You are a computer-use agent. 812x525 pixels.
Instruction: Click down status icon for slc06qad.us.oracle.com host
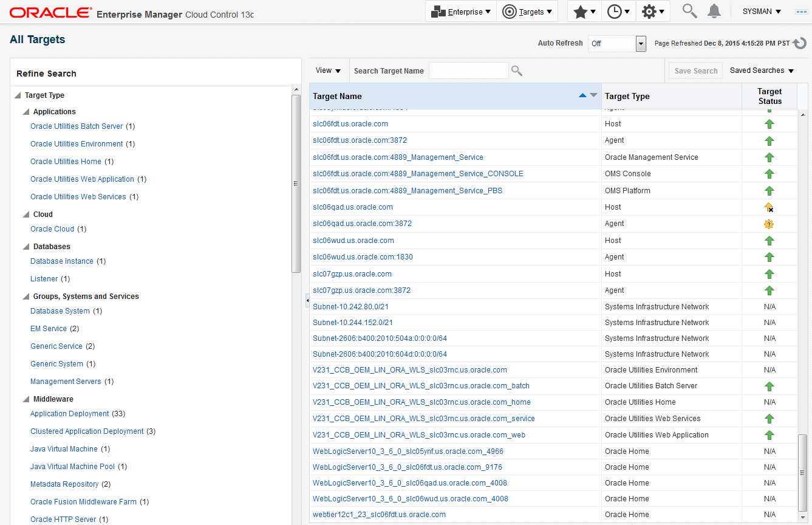coord(769,207)
